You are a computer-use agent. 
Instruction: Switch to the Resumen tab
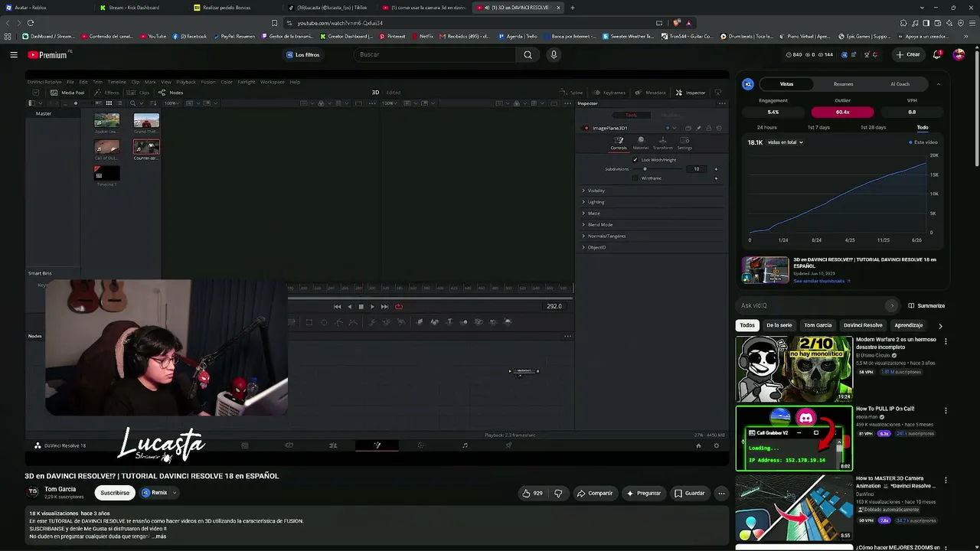(843, 84)
